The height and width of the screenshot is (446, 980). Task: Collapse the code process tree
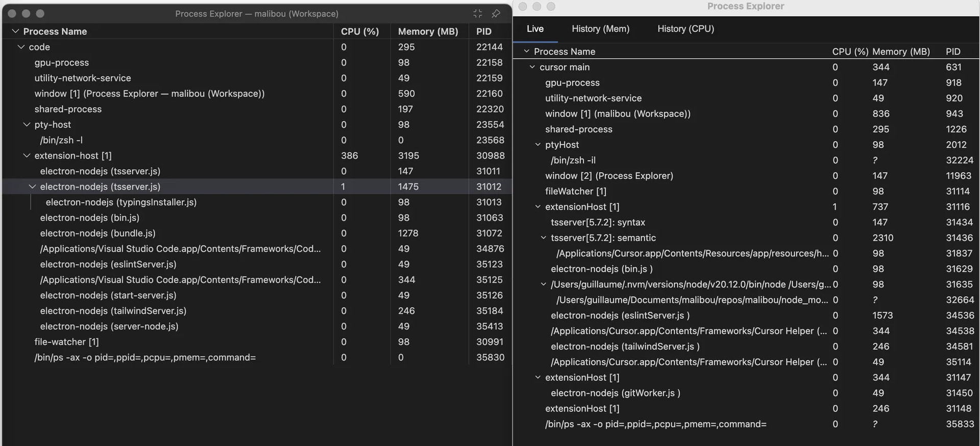(x=21, y=47)
